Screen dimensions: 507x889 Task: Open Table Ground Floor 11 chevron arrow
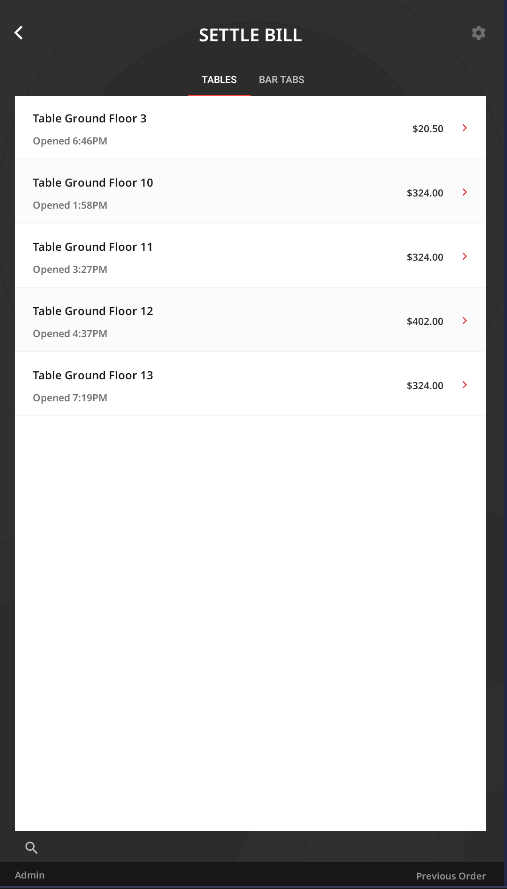point(464,256)
